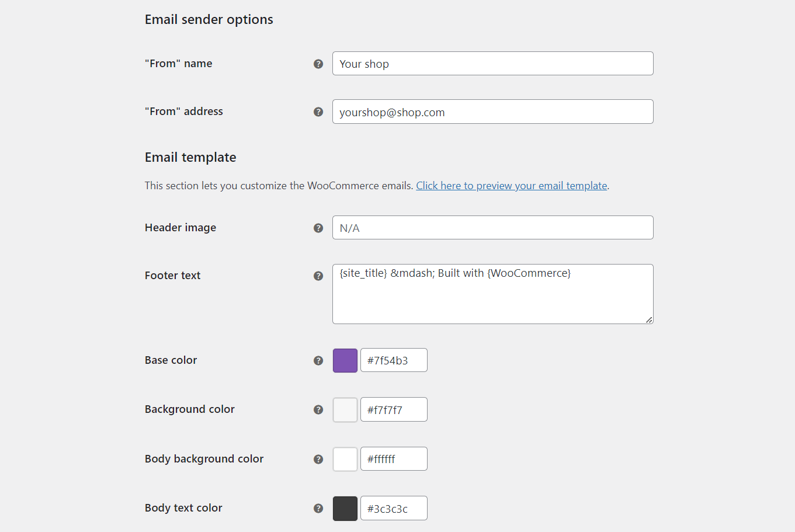Click the "Header image" label

click(180, 228)
